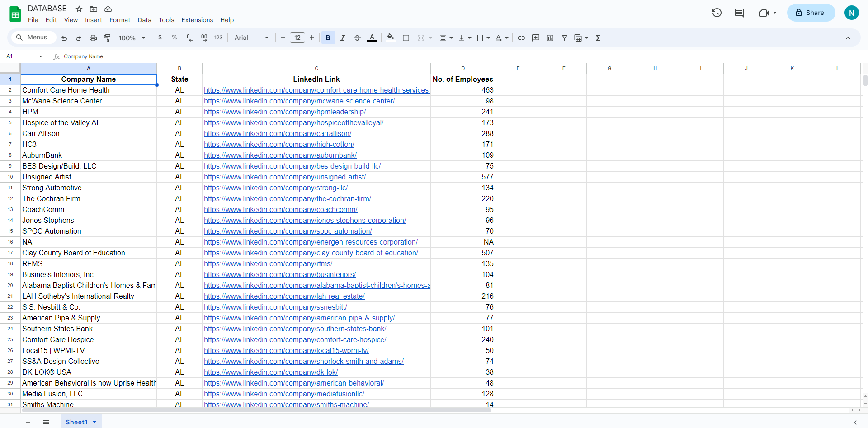Switch to the Sheet1 tab
Viewport: 868px width, 428px height.
point(76,422)
